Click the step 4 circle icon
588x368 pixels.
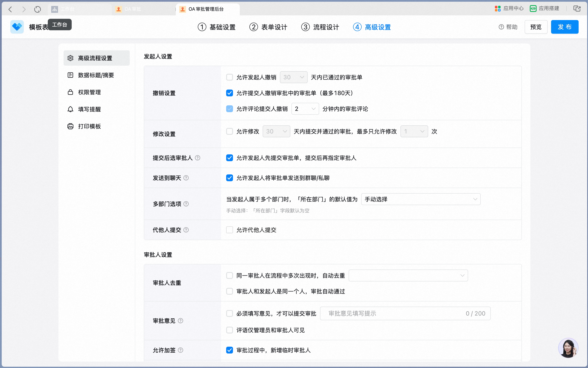pos(357,27)
